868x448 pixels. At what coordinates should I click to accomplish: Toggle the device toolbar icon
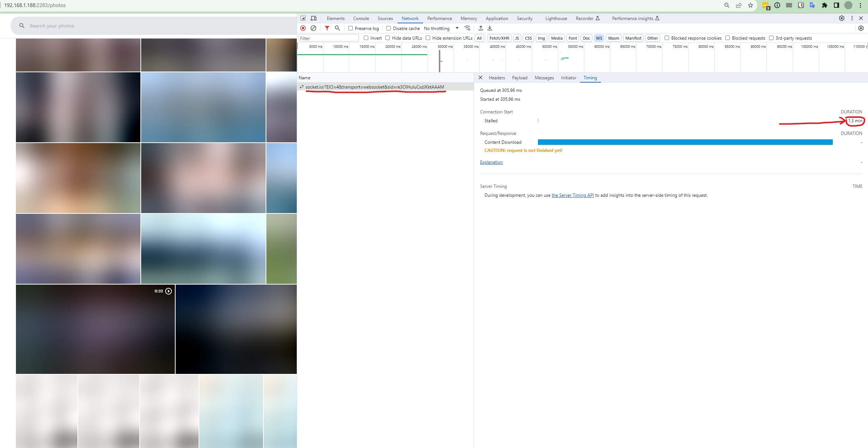pyautogui.click(x=313, y=18)
